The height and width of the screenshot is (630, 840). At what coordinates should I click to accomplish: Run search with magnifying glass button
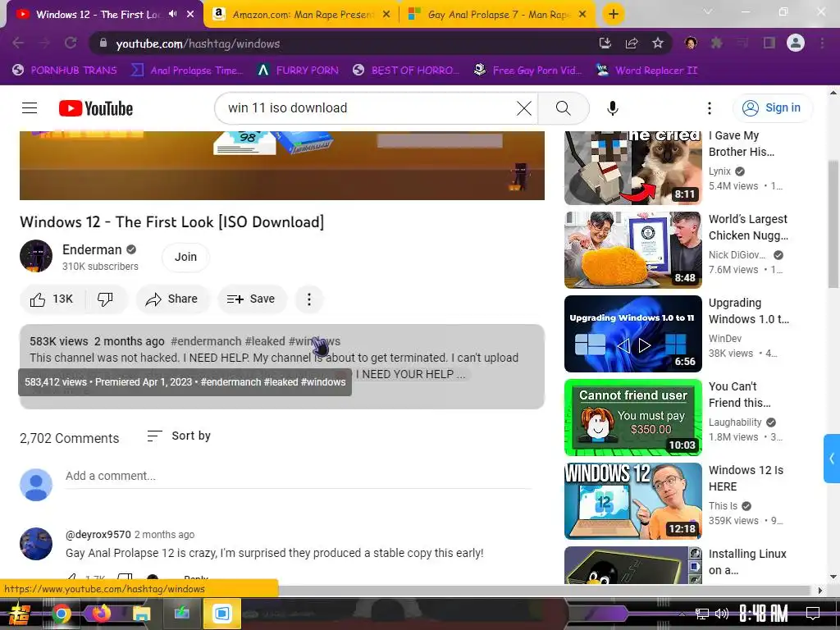coord(564,108)
